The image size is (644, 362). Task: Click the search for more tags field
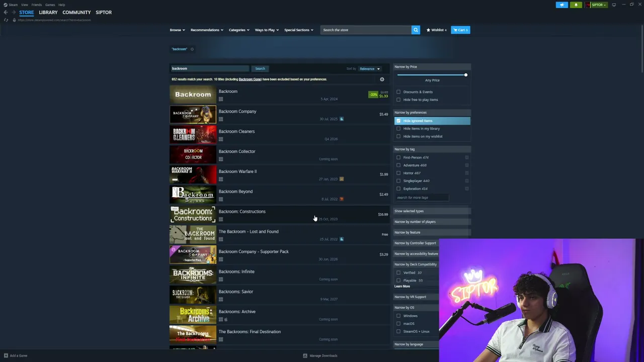tap(422, 198)
